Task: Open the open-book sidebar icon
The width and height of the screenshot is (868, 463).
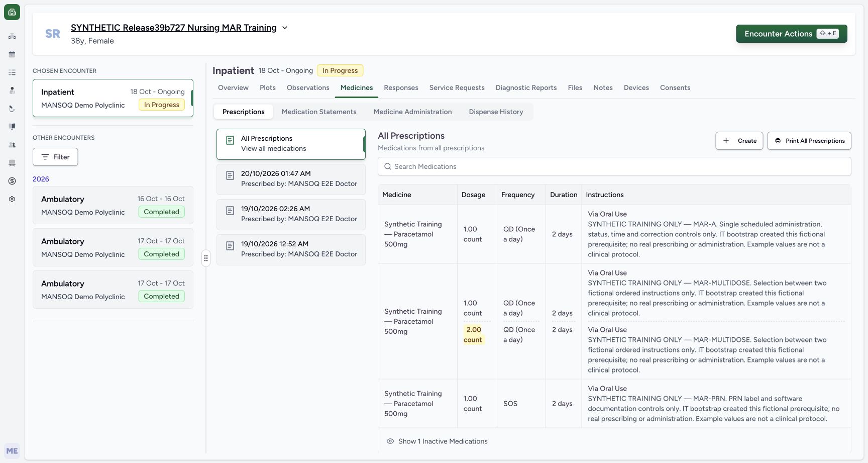Action: 12,127
